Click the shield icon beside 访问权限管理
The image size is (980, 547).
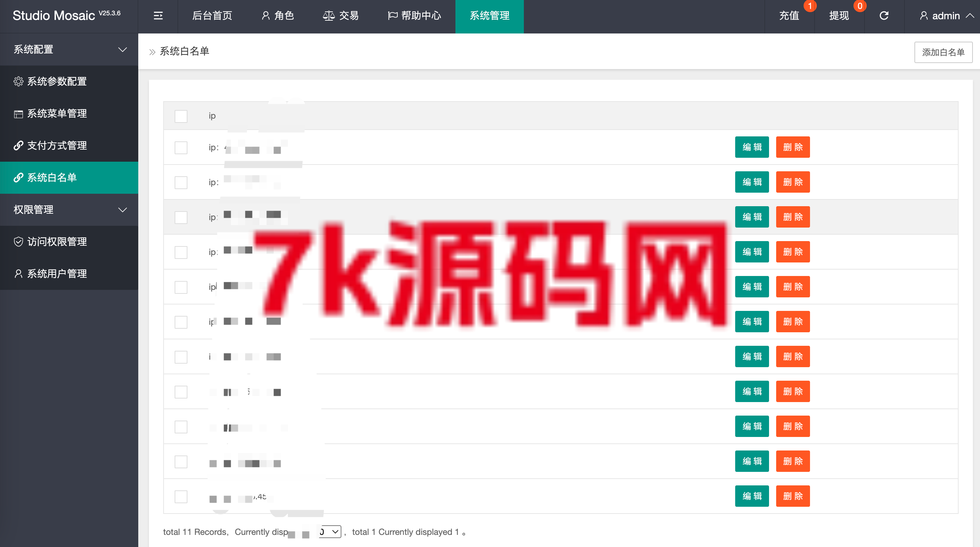[18, 242]
